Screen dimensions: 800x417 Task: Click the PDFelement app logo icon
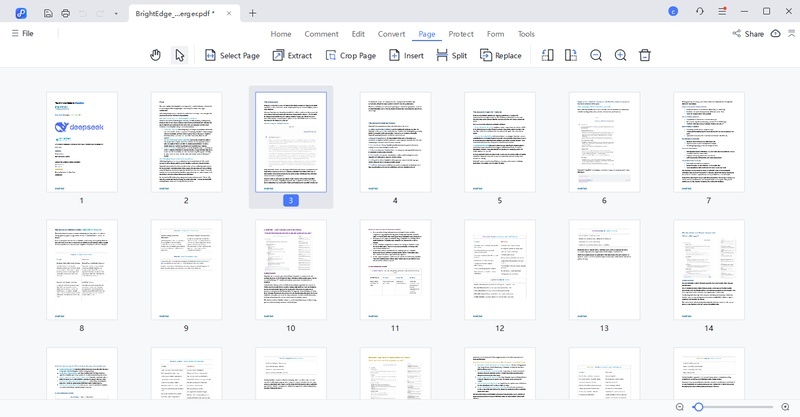(x=21, y=13)
